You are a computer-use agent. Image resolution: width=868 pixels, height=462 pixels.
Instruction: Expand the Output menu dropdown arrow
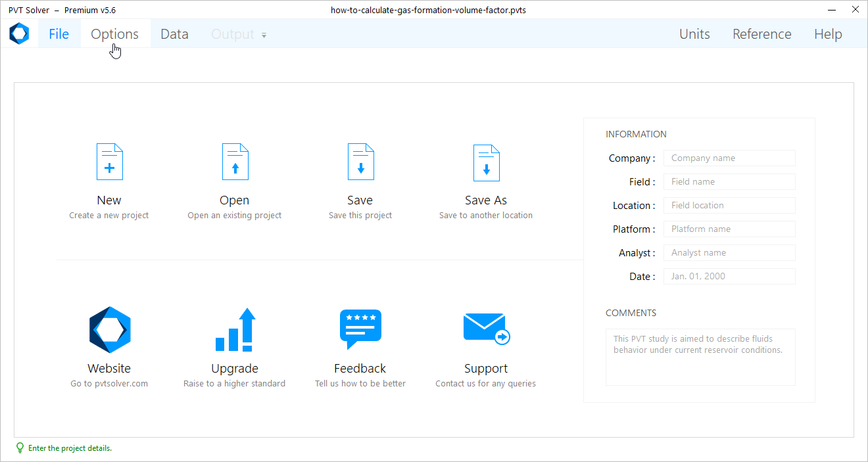(x=264, y=35)
